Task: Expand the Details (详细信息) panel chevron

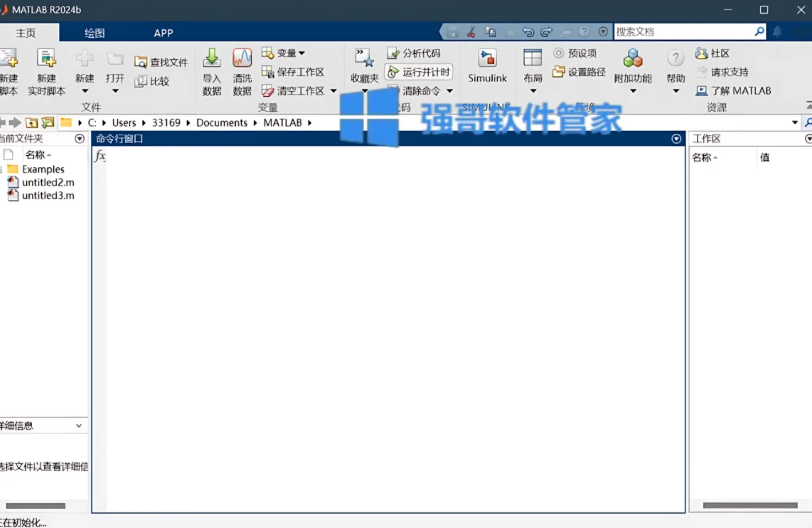Action: [x=79, y=425]
